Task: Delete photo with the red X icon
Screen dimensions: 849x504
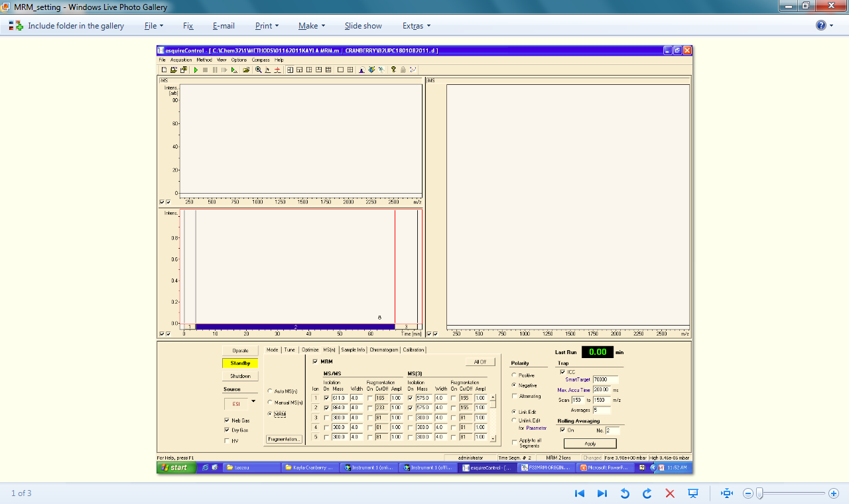Action: 670,493
